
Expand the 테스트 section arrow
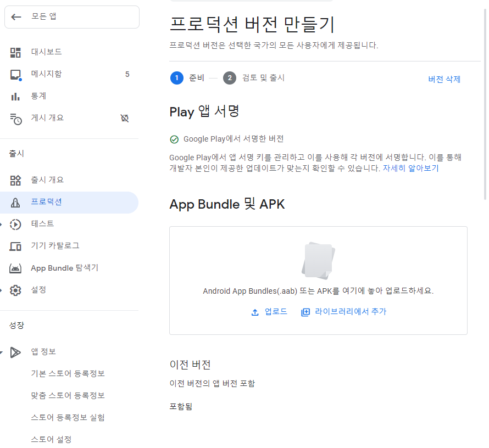(x=1, y=225)
